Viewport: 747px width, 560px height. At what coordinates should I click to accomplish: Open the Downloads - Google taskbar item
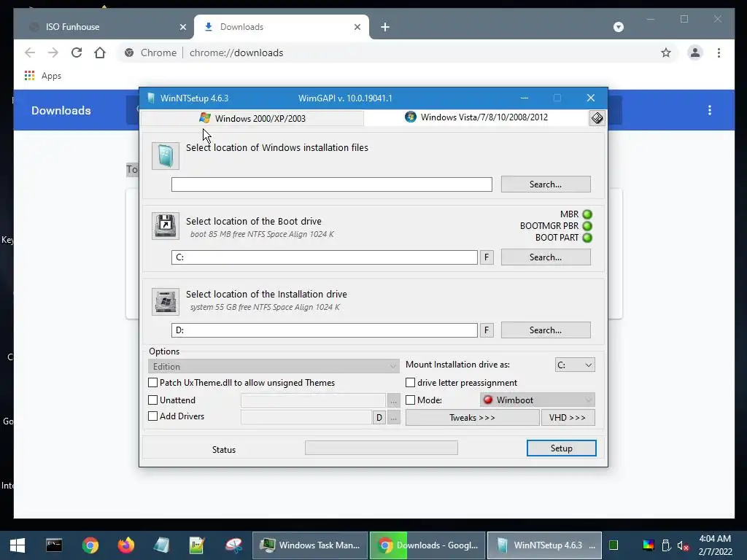point(427,545)
